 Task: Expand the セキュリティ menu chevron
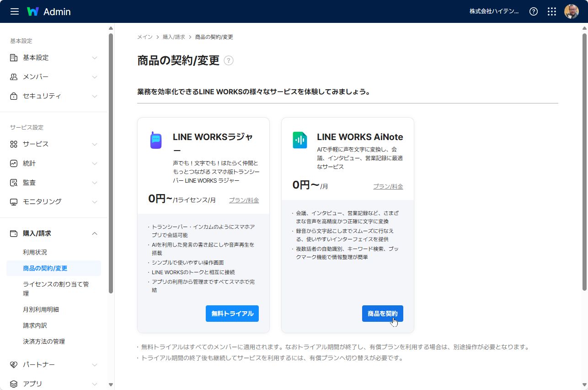click(95, 96)
